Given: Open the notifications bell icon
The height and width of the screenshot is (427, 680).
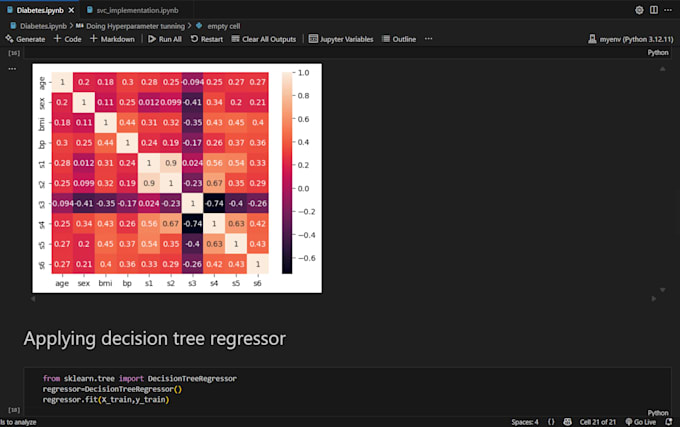Looking at the screenshot, I should 669,422.
